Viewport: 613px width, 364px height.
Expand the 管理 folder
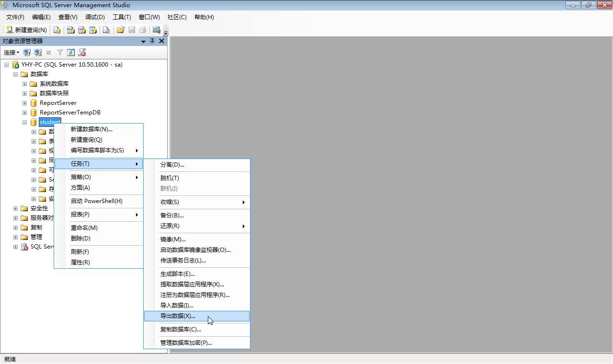coord(15,237)
